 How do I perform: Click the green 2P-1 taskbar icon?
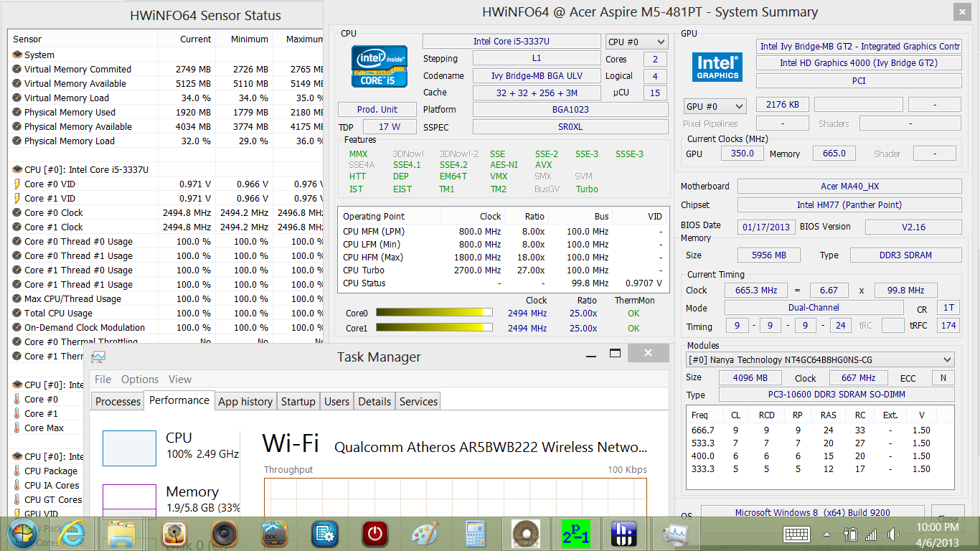(x=575, y=534)
